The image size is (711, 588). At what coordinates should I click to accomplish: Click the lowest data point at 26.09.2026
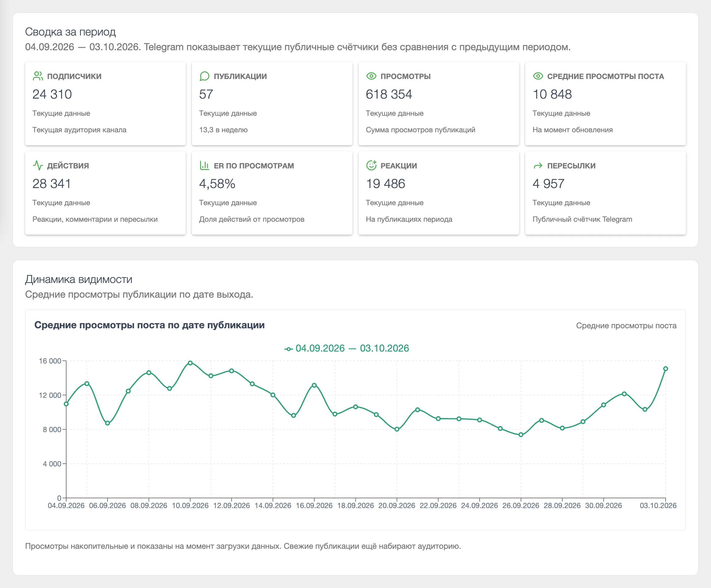coord(521,435)
